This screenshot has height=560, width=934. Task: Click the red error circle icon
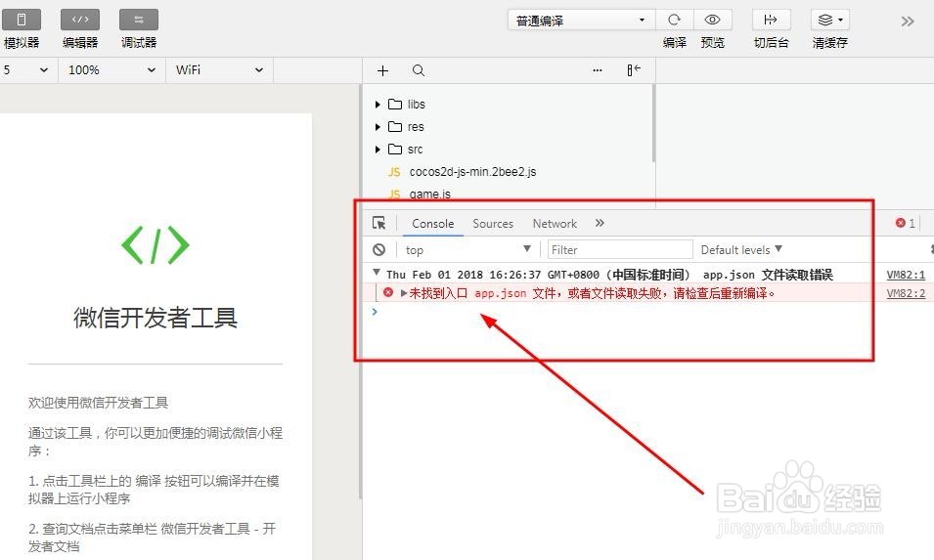pos(388,292)
